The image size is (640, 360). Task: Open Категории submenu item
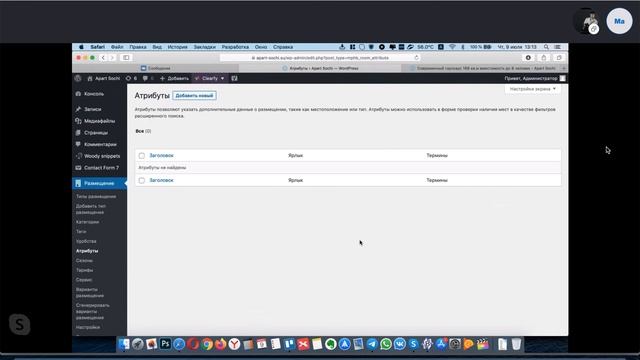click(87, 222)
